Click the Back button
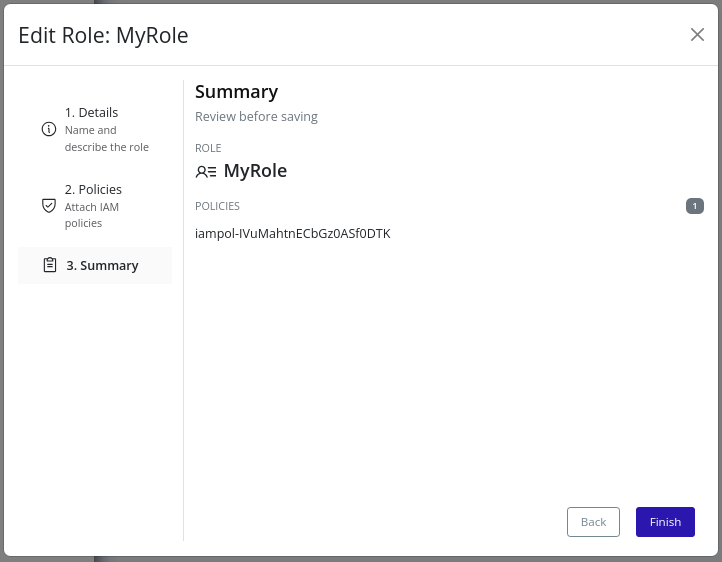 click(593, 522)
